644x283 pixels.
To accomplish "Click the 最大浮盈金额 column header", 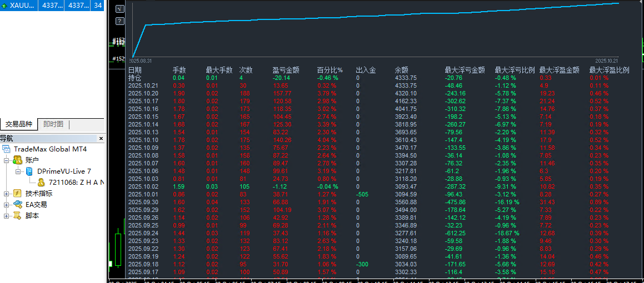I will pos(560,70).
